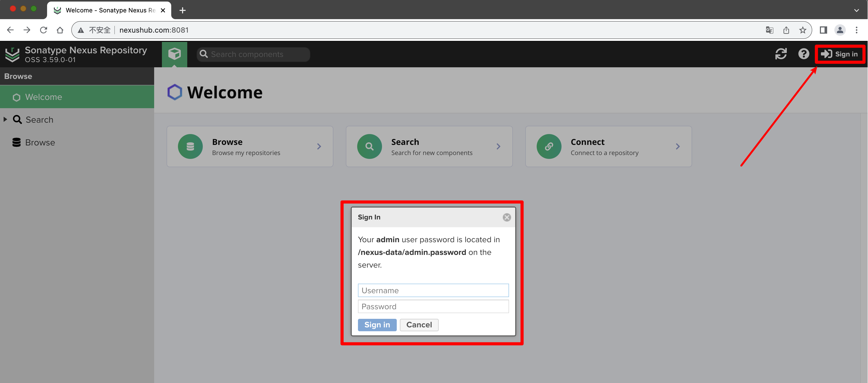
Task: Click the browser home icon
Action: pyautogui.click(x=60, y=30)
